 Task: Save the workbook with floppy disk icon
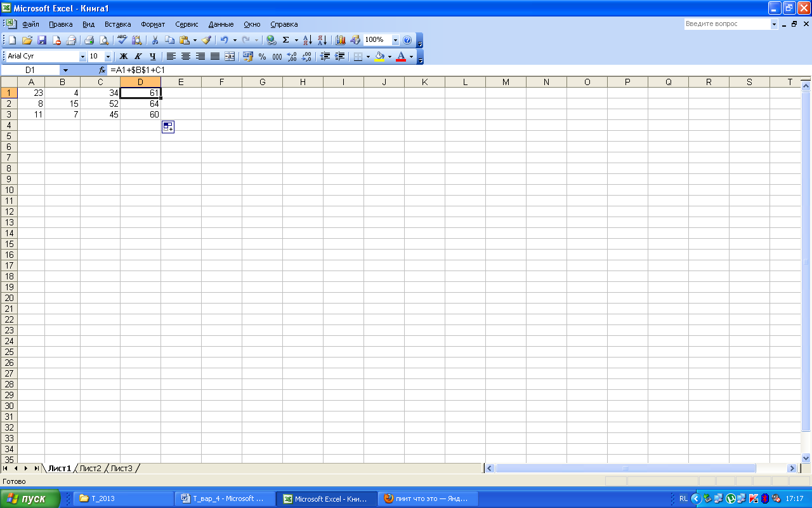42,40
